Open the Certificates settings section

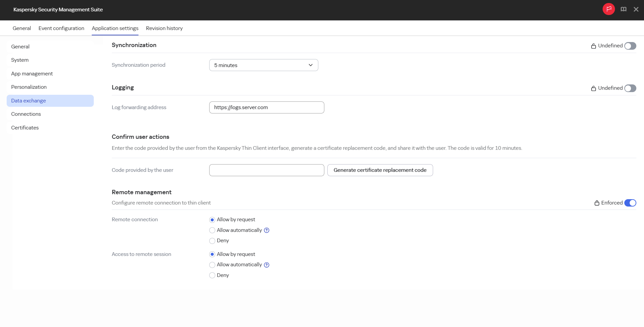[25, 127]
